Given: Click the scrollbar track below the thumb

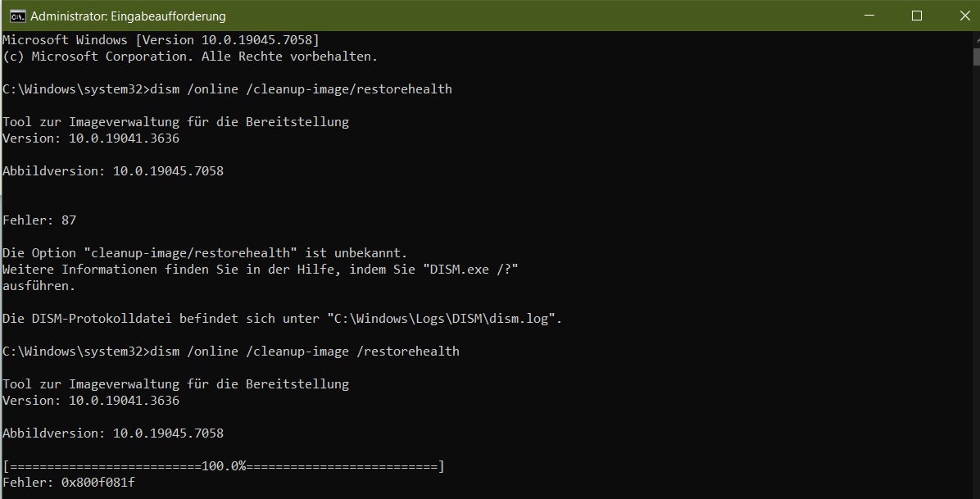Looking at the screenshot, I should point(976,281).
